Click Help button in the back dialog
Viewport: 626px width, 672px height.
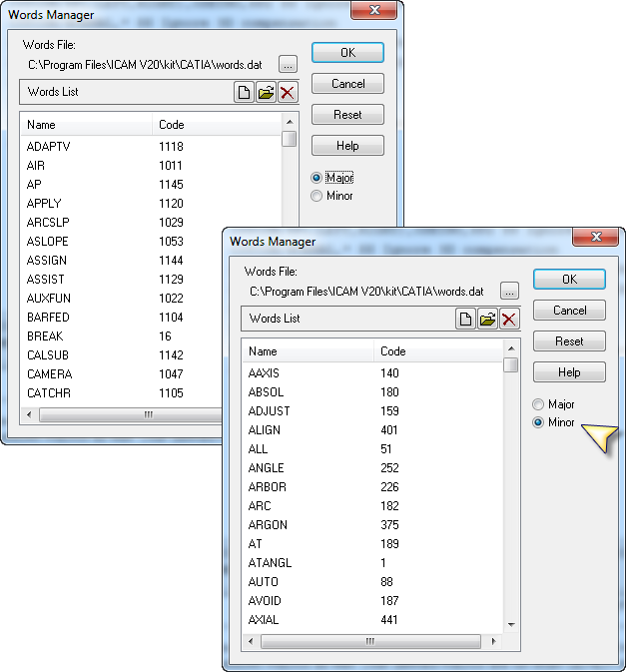[347, 146]
